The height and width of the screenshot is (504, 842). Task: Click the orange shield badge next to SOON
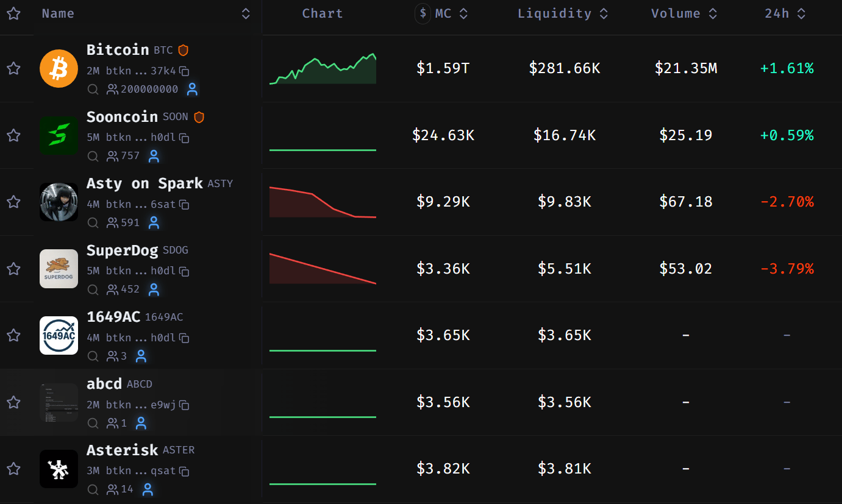click(199, 117)
